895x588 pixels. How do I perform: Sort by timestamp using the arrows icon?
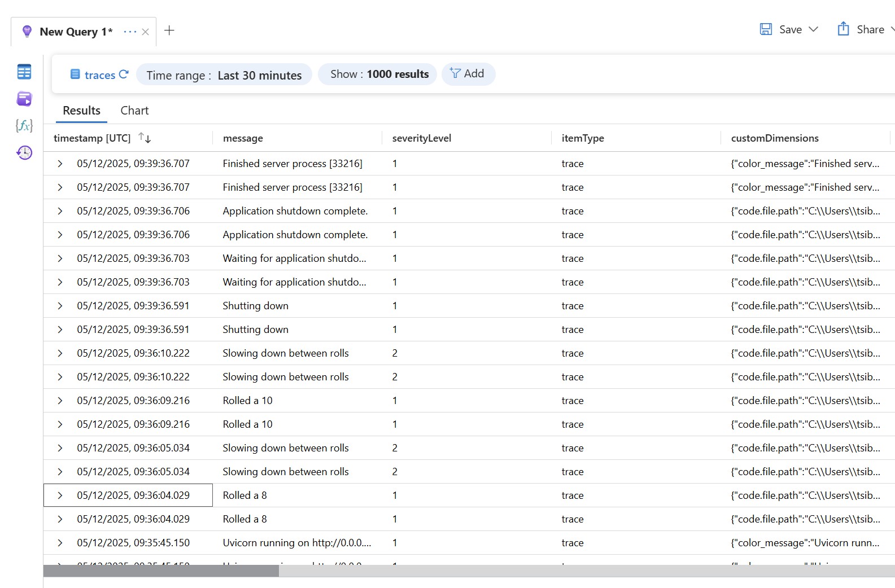pyautogui.click(x=145, y=138)
